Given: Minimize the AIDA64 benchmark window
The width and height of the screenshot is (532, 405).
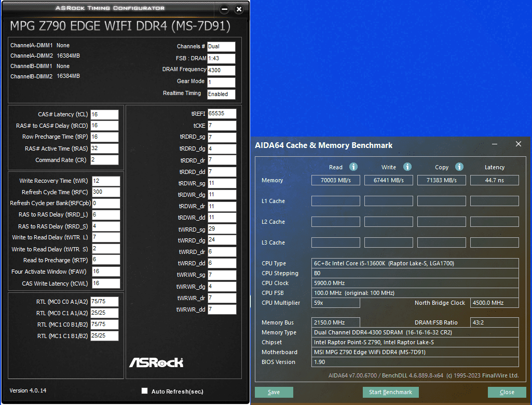Looking at the screenshot, I should 495,144.
